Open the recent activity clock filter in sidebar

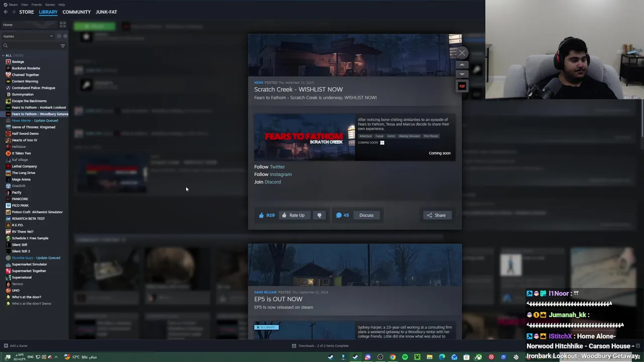click(58, 36)
